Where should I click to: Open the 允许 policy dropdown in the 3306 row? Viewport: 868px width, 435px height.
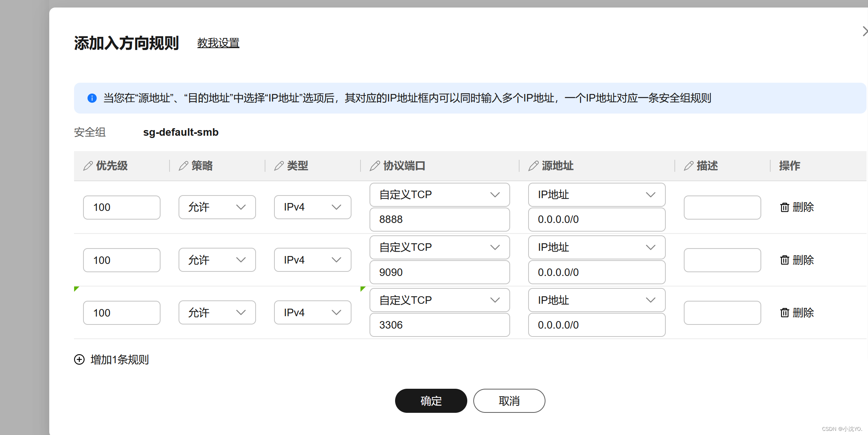[x=217, y=312]
